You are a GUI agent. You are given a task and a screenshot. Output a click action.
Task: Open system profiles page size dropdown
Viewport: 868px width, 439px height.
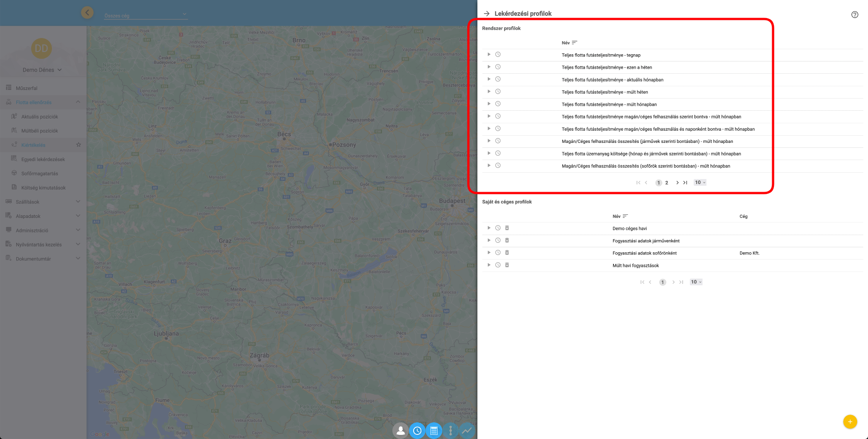coord(700,183)
